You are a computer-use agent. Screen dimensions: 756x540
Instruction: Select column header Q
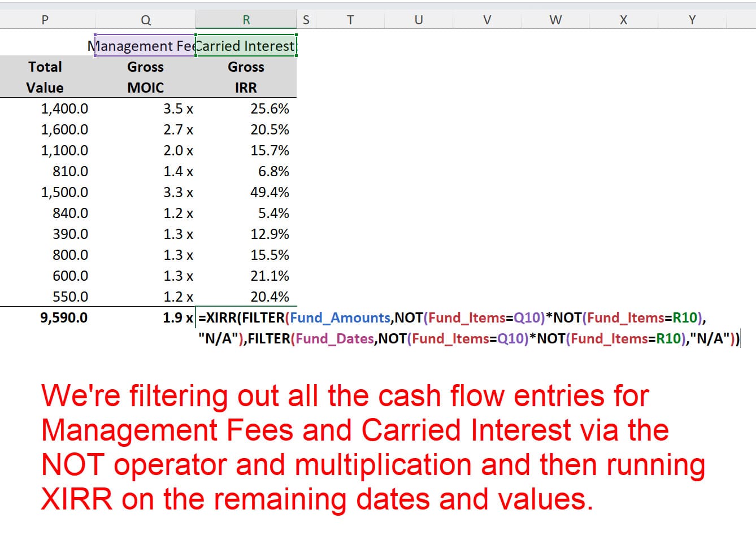click(x=145, y=19)
